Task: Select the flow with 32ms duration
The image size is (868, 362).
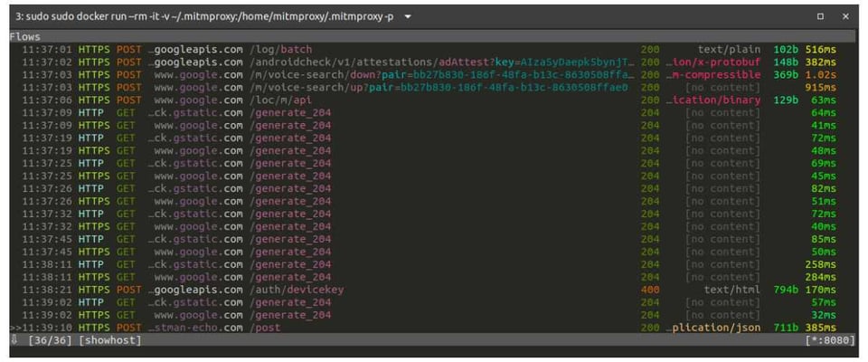Action: (x=433, y=315)
